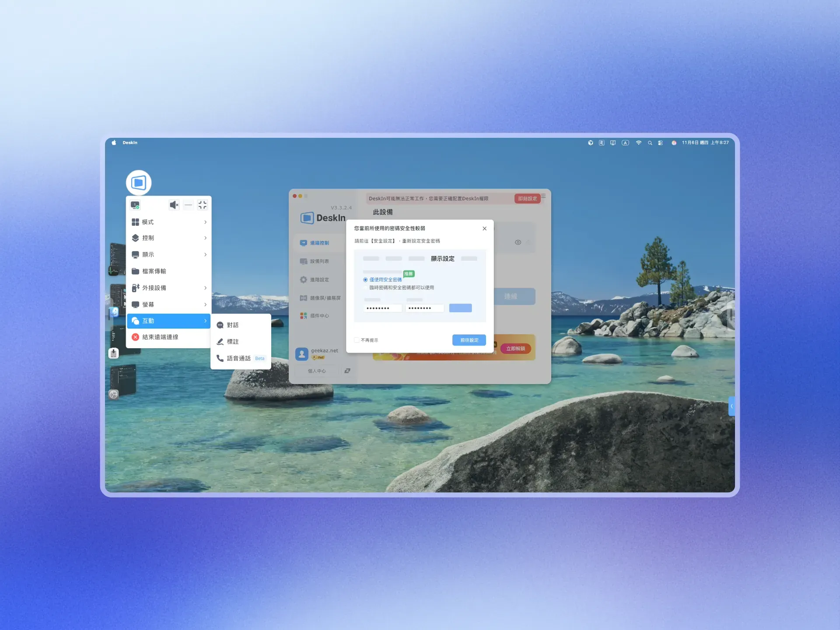The height and width of the screenshot is (630, 840).
Task: Click the 互動 highlighted row chevron
Action: click(205, 321)
